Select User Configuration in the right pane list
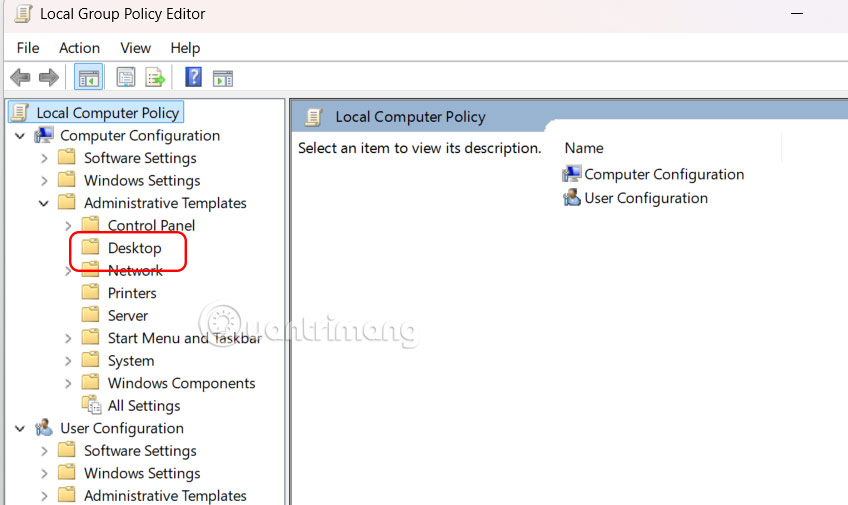This screenshot has width=848, height=505. coord(646,198)
